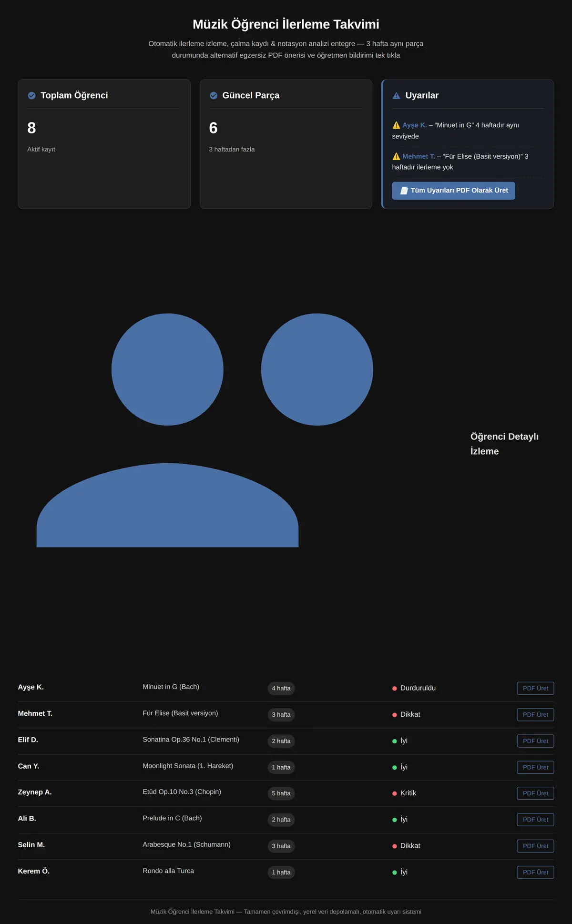Click the red status dot beside Kritik

[x=395, y=793]
